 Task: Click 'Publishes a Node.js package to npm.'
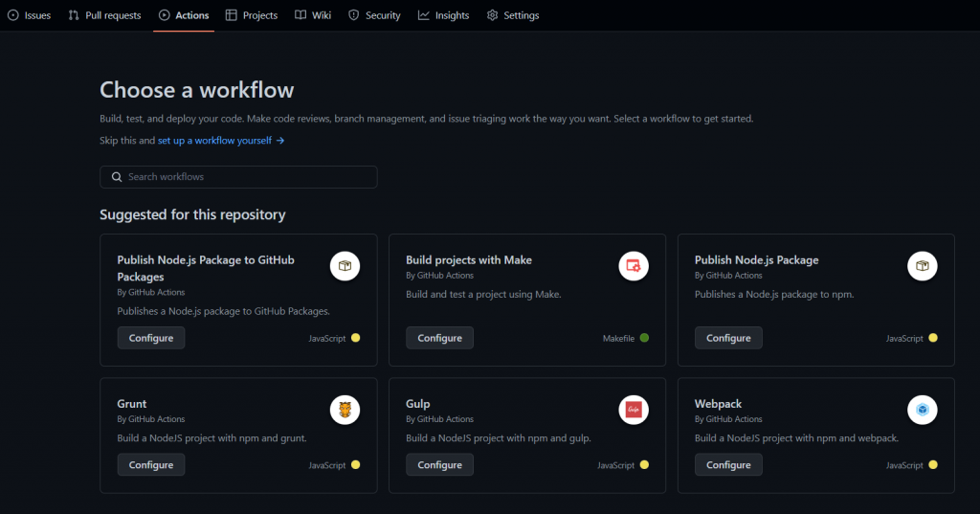(774, 294)
